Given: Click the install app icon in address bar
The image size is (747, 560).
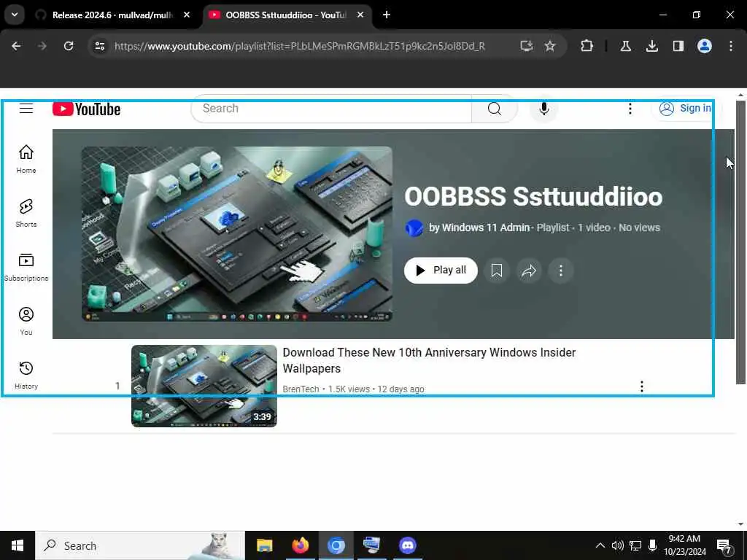Looking at the screenshot, I should tap(526, 46).
